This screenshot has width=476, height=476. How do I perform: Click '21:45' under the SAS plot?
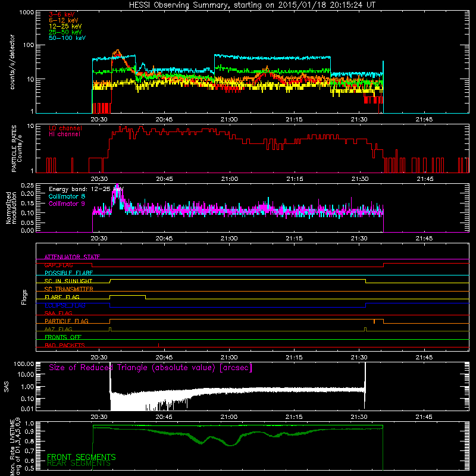[x=424, y=417]
